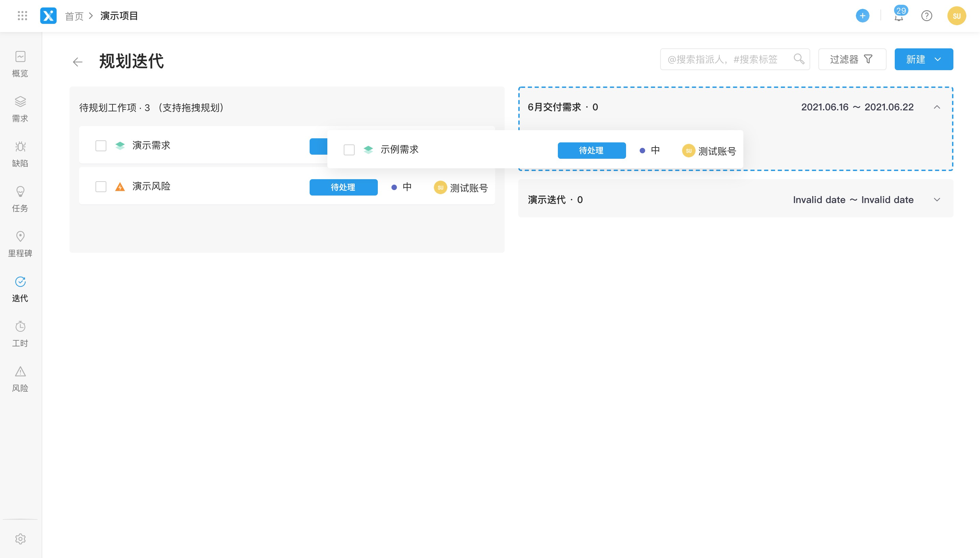
Task: Click the 过滤器 filter button
Action: pyautogui.click(x=851, y=59)
